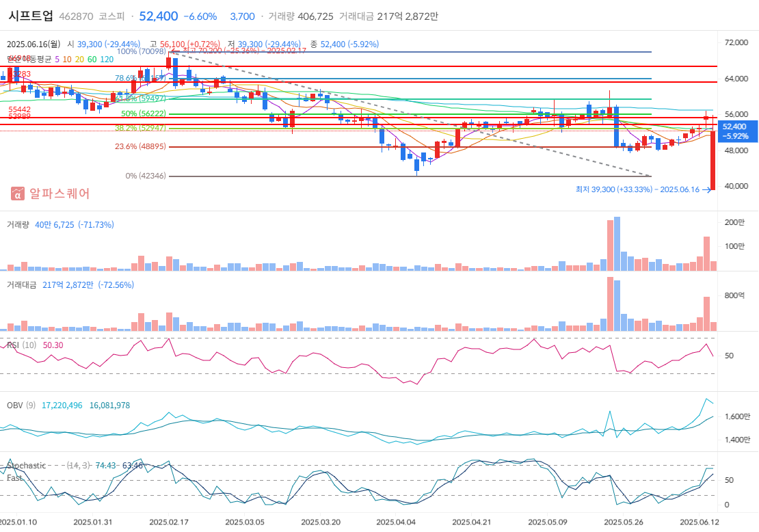Click the 800억 trading value axis label

pos(734,296)
